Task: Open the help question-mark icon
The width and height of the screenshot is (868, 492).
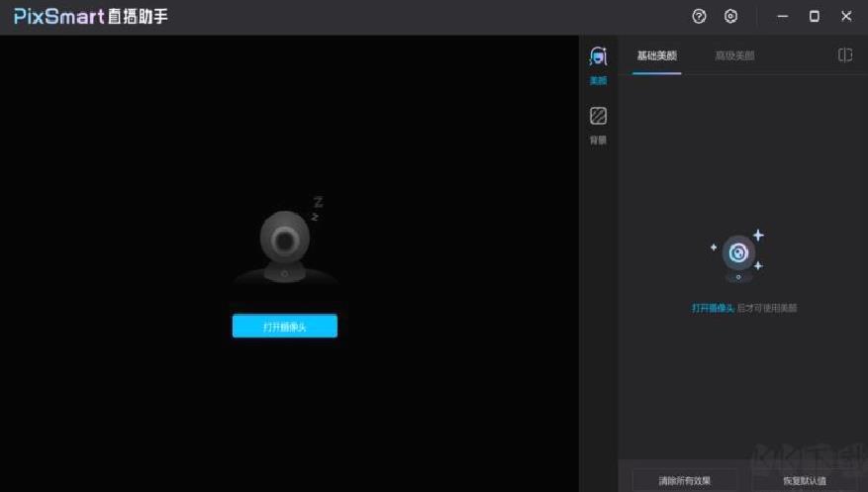Action: 699,17
